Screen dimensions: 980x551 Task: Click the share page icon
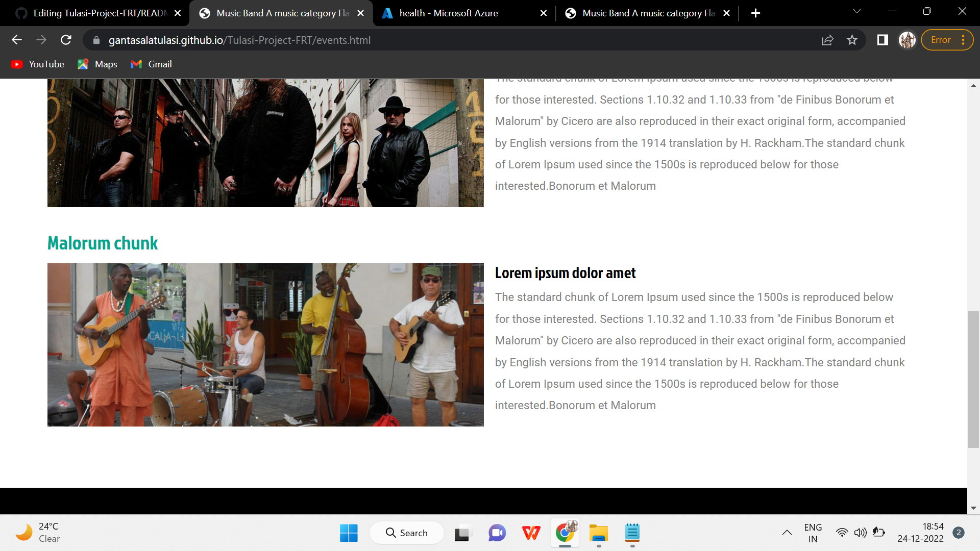(x=827, y=40)
